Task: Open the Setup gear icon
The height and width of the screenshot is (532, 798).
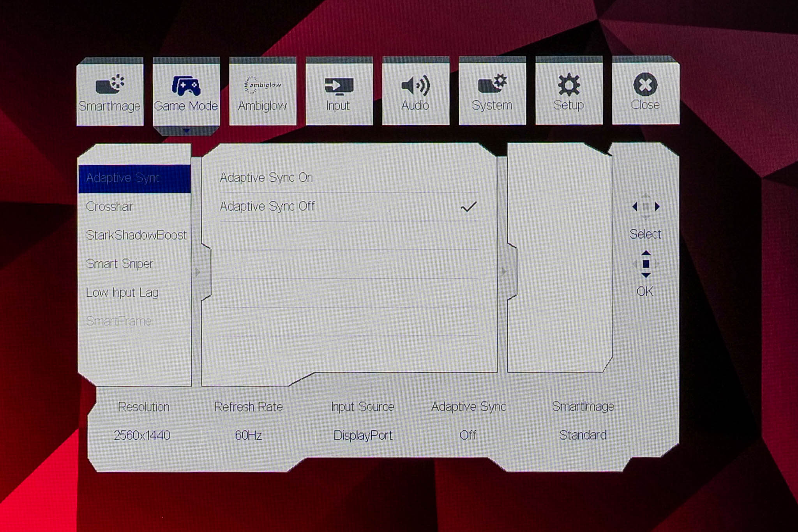Action: pyautogui.click(x=568, y=85)
